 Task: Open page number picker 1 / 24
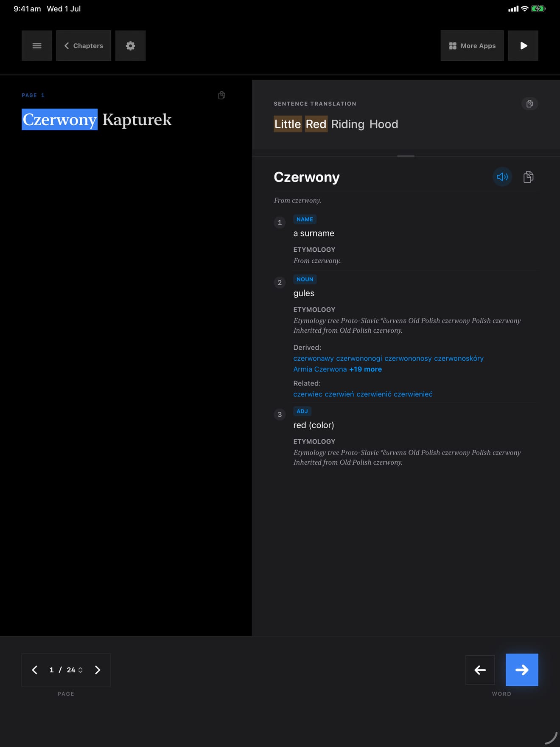click(66, 670)
